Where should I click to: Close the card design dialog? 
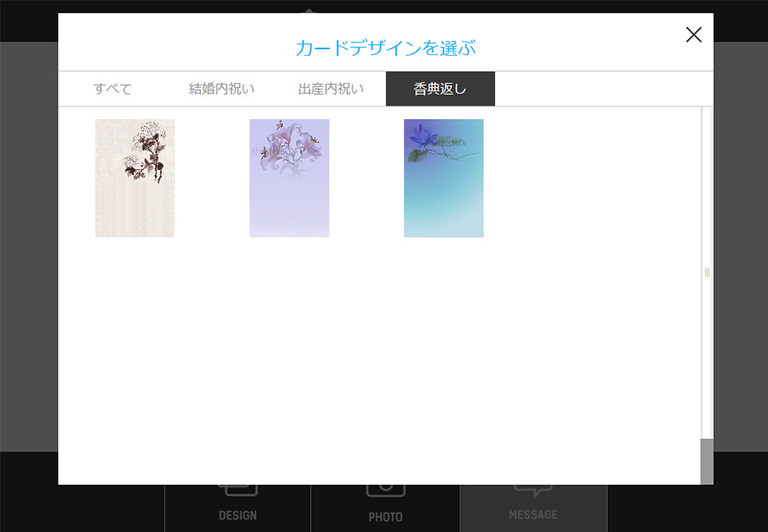pyautogui.click(x=694, y=35)
